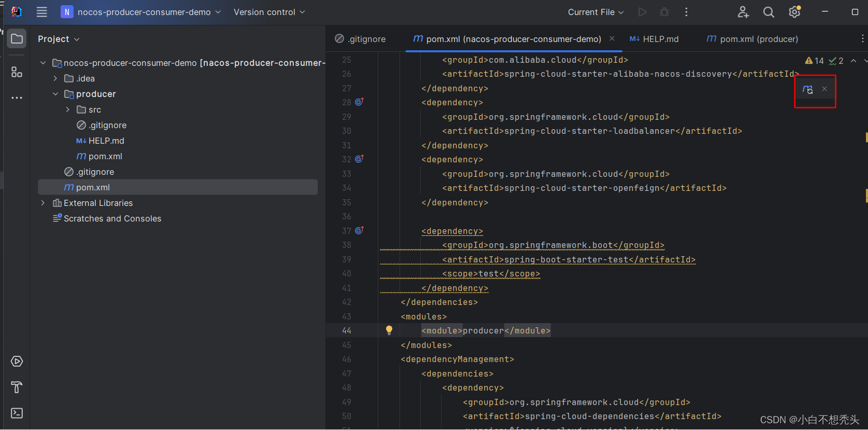868x430 pixels.
Task: Open editor tabs options menu
Action: 862,39
